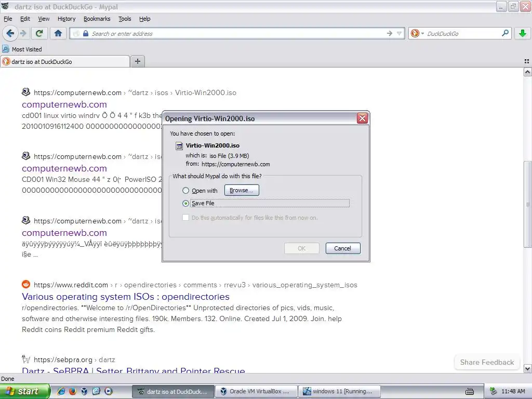
Task: Click the scrollbar down arrow
Action: [527, 368]
